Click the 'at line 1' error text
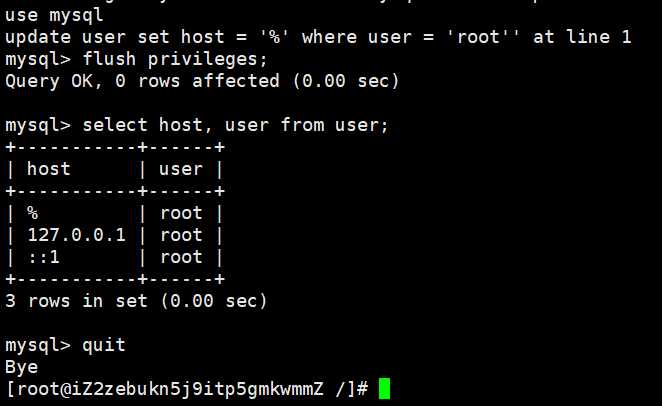Screen dimensions: 662x406 pos(582,37)
